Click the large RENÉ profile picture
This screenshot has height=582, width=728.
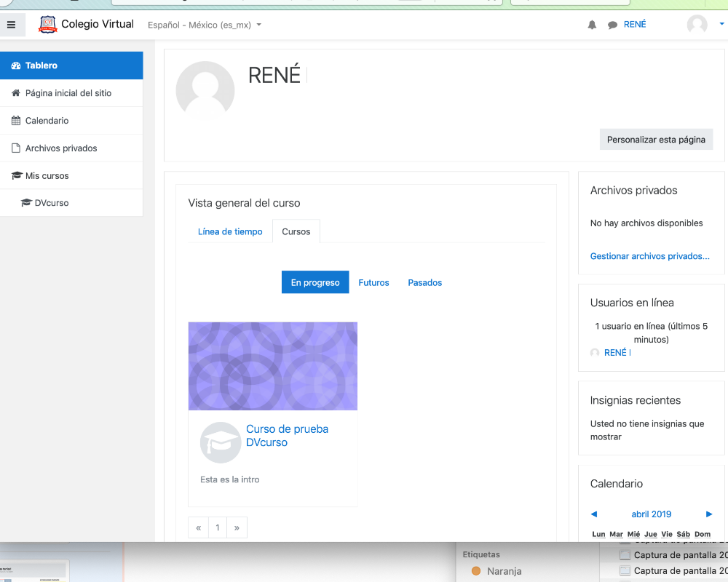tap(205, 90)
